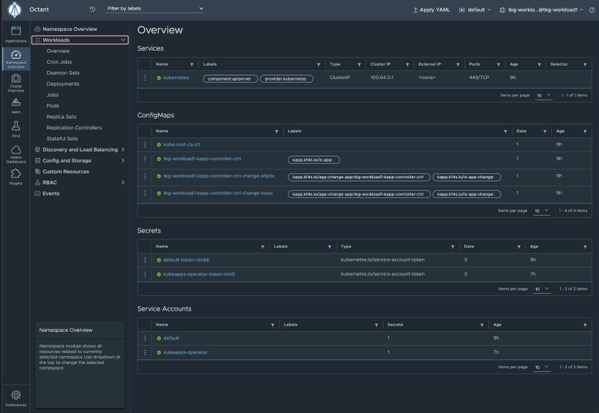Filter Service Accounts table by Secrets column
The width and height of the screenshot is (599, 413).
482,325
